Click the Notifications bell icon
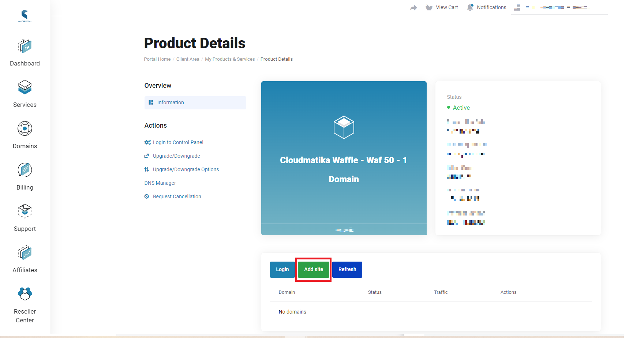 point(470,7)
